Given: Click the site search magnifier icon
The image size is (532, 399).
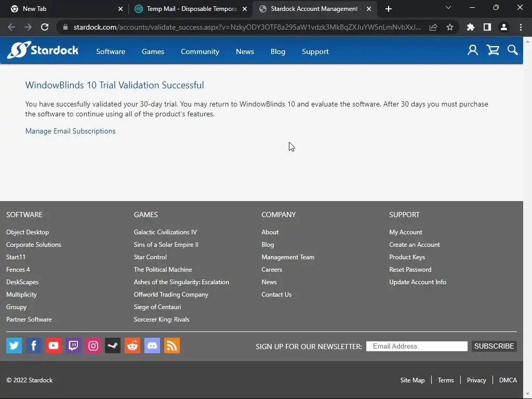Looking at the screenshot, I should [x=513, y=50].
